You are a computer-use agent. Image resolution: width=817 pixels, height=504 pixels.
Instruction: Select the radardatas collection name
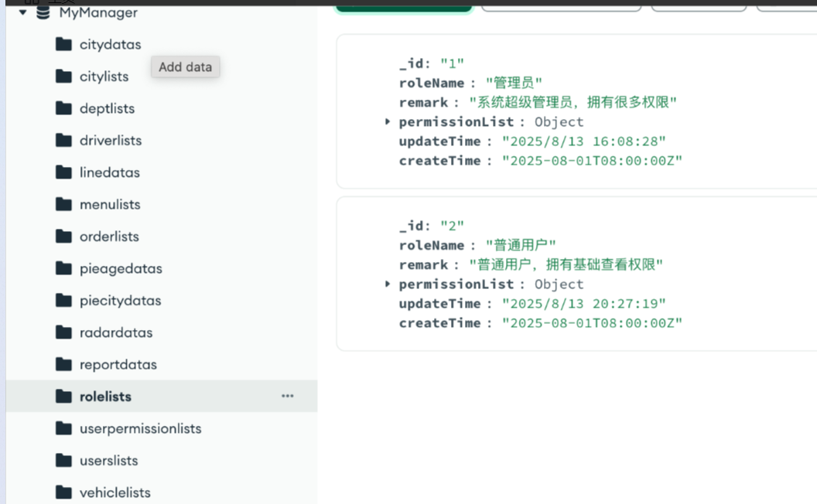click(x=116, y=332)
